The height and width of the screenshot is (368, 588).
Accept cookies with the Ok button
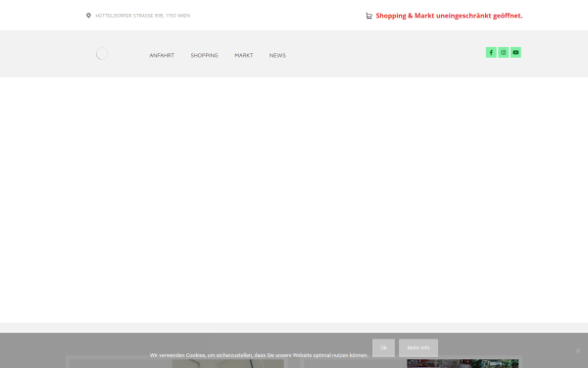point(383,347)
